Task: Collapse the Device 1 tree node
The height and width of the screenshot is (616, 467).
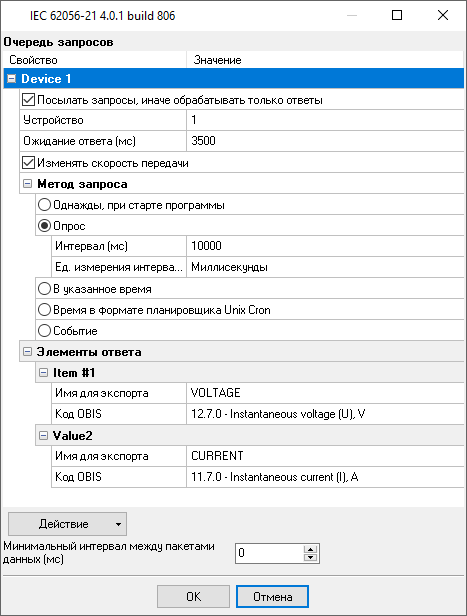Action: (12, 79)
